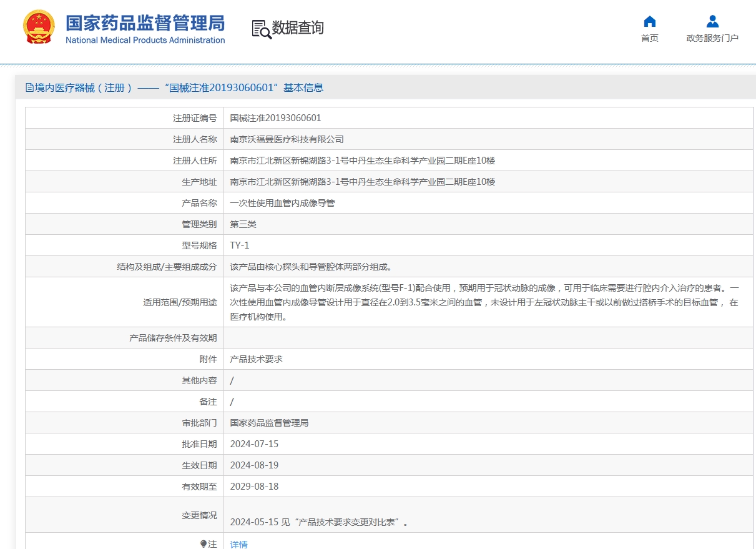Click the intended use description paragraph
This screenshot has height=549, width=756.
[x=484, y=302]
